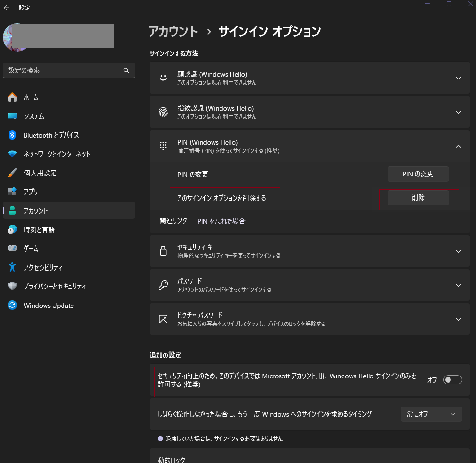
Task: Expand 顔認識 (Windows Hello) section
Action: [458, 78]
